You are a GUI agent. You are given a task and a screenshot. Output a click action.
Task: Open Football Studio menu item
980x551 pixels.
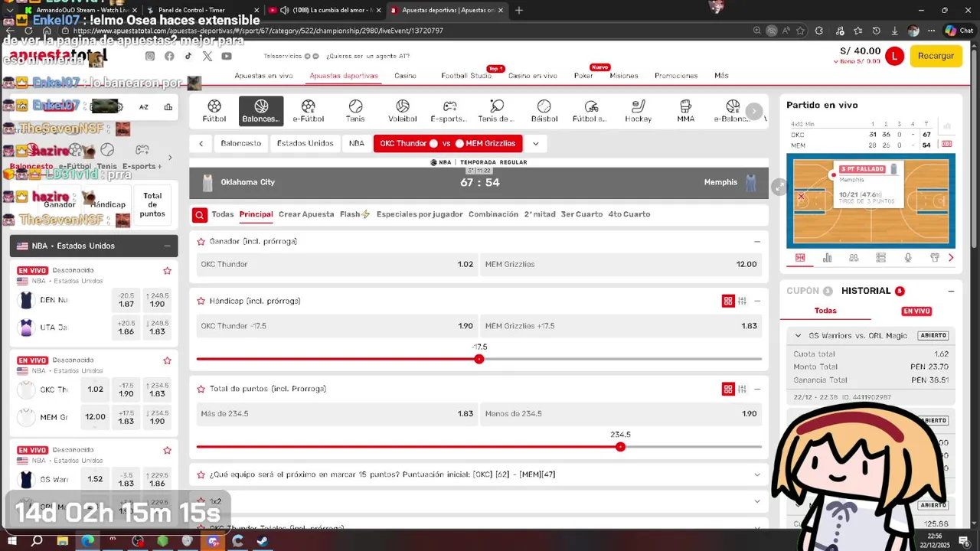click(466, 76)
